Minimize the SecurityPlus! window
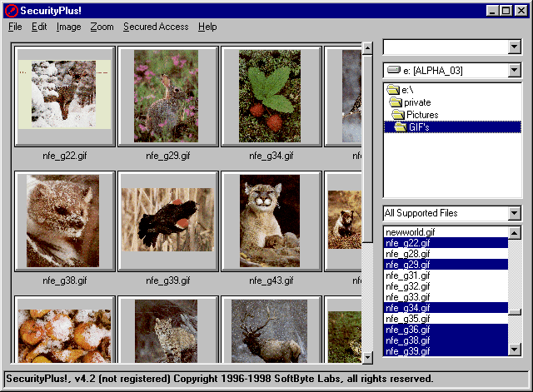The height and width of the screenshot is (392, 533). 492,11
